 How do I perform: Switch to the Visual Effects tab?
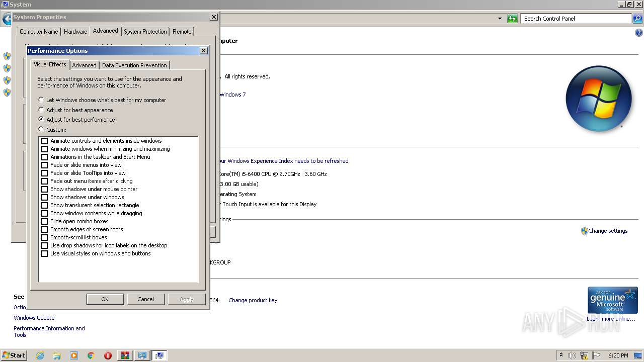50,64
